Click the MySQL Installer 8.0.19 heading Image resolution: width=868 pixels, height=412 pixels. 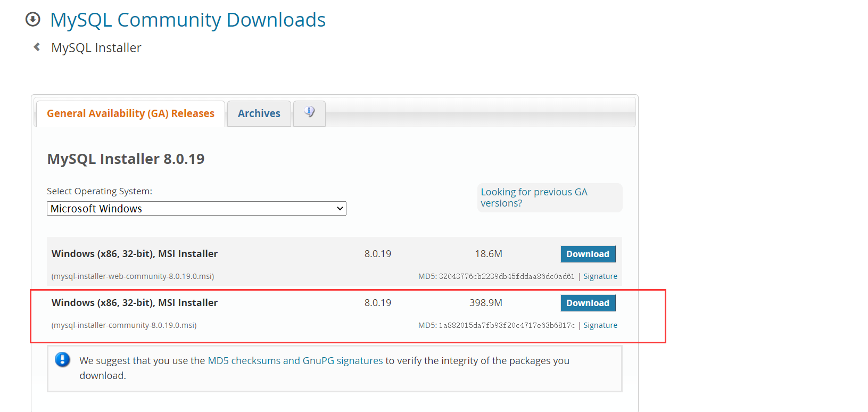(x=126, y=159)
